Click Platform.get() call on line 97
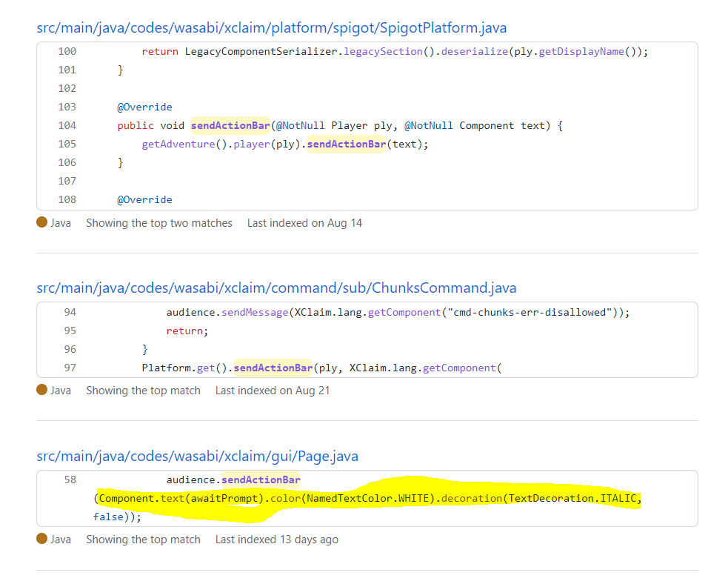The height and width of the screenshot is (584, 728). (x=185, y=368)
